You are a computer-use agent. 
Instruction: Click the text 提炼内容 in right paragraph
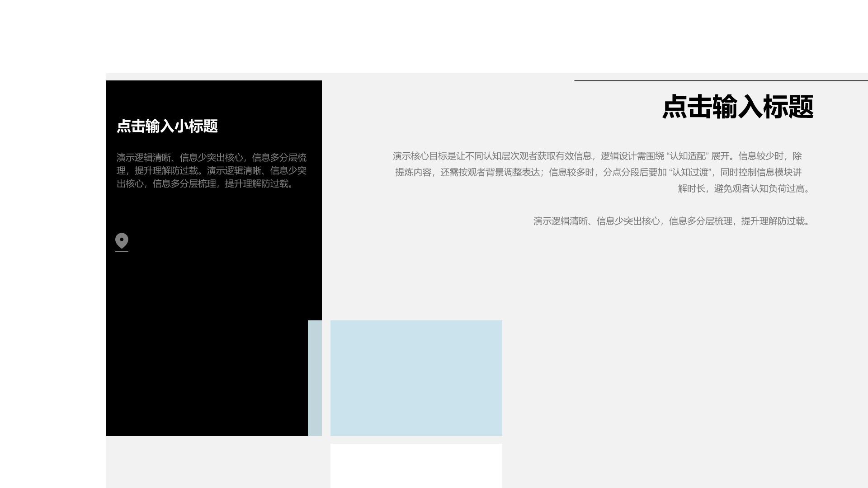413,173
